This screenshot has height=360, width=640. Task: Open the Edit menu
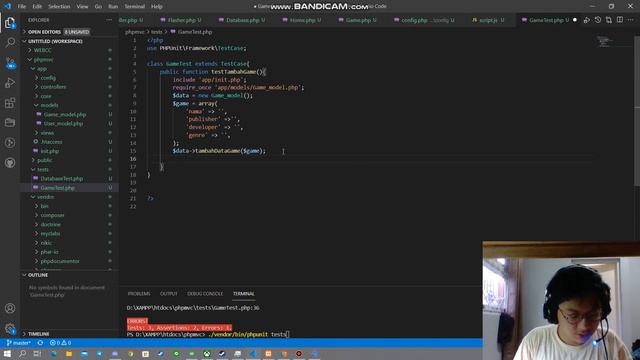[x=37, y=7]
